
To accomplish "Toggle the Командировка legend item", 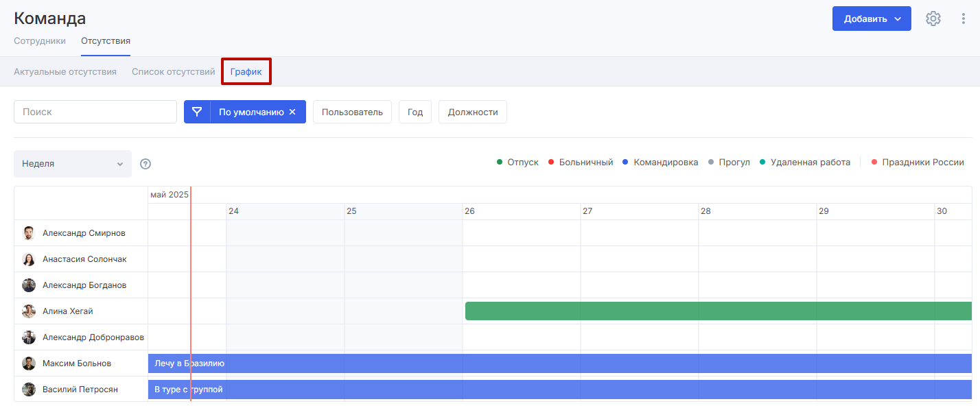I will click(x=660, y=163).
